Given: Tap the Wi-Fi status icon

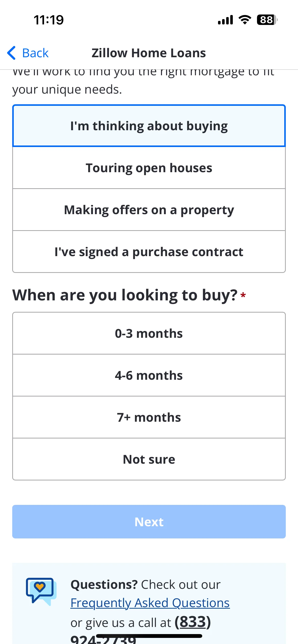Looking at the screenshot, I should coord(245,20).
